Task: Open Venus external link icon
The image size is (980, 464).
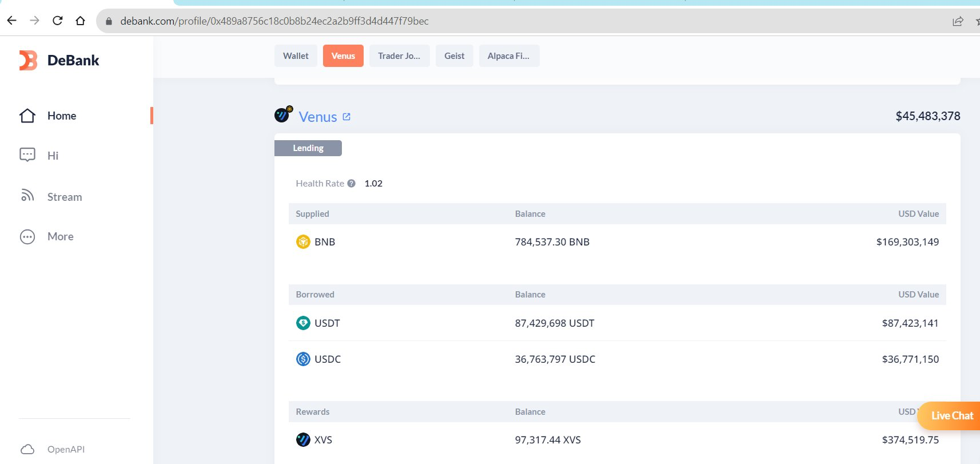Action: (x=346, y=117)
